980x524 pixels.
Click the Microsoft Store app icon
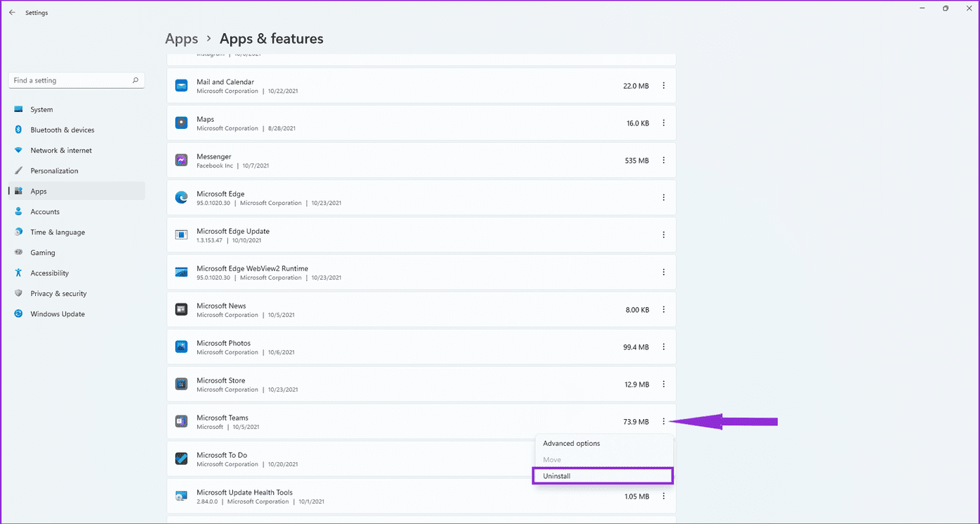(x=182, y=385)
